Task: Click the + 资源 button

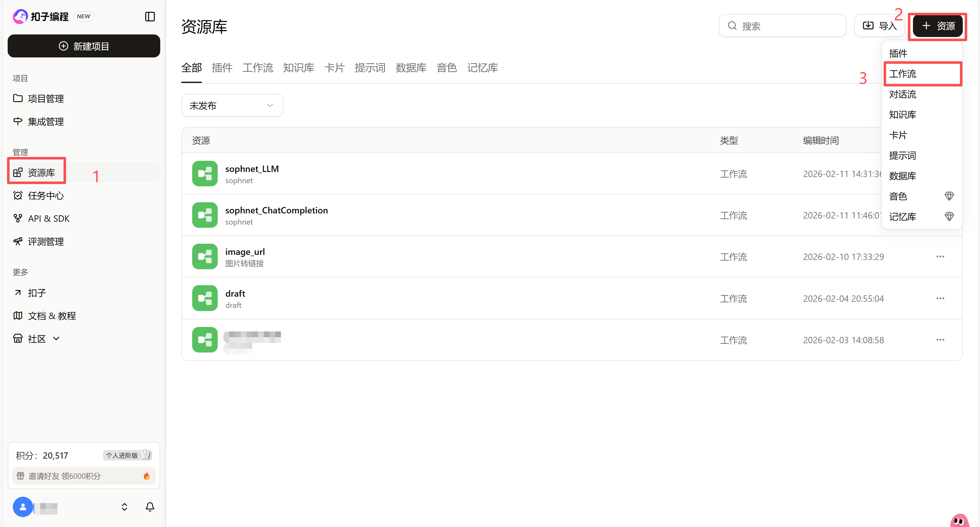Action: 938,26
